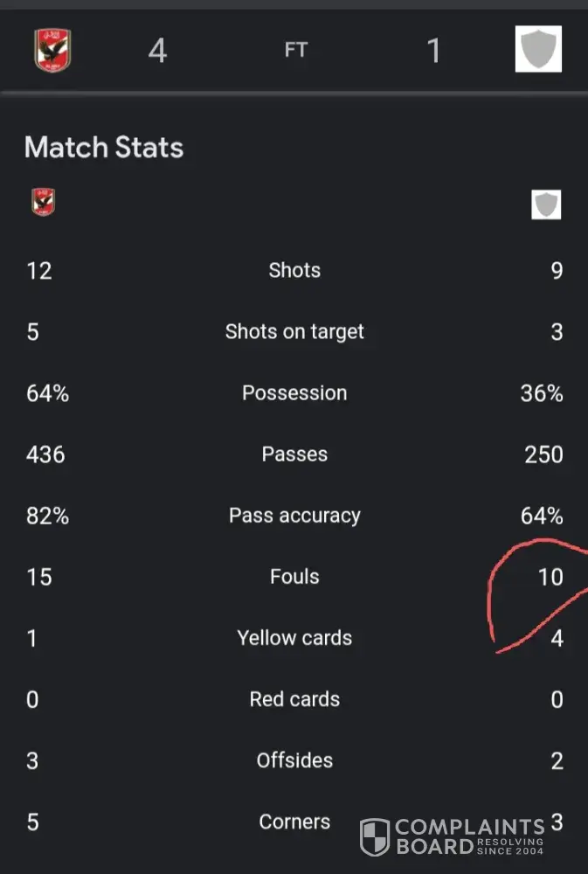Screen dimensions: 588x874
Task: Click the Red cards label
Action: (294, 699)
